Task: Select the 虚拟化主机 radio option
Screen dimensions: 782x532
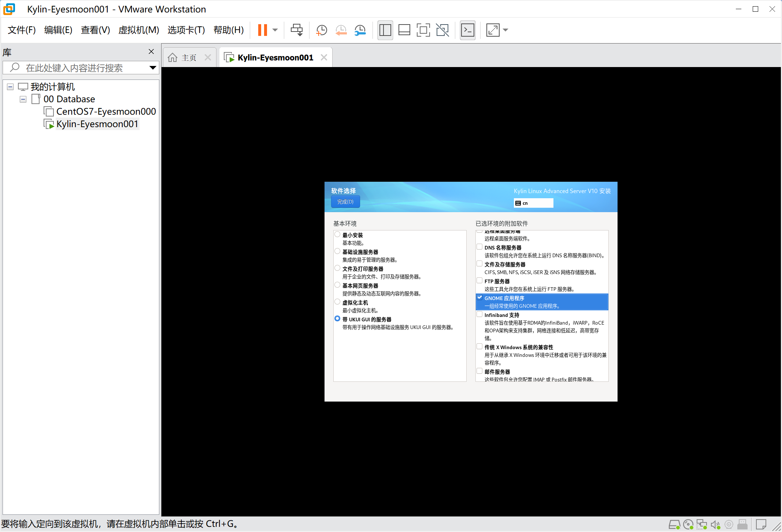Action: tap(337, 302)
